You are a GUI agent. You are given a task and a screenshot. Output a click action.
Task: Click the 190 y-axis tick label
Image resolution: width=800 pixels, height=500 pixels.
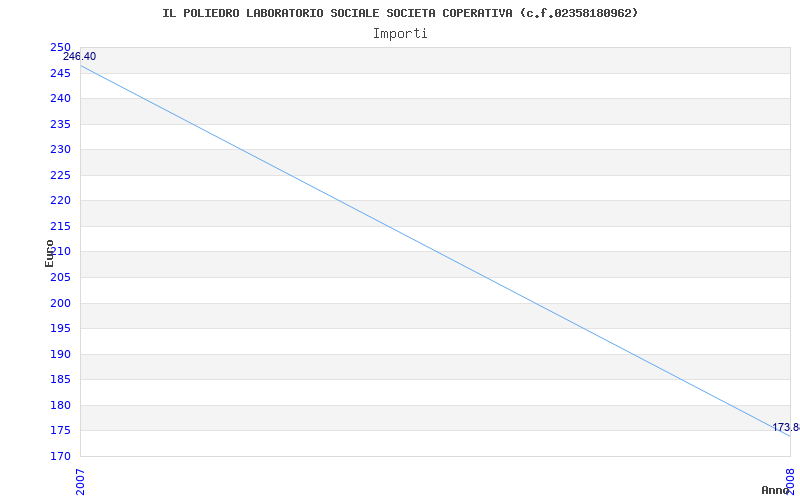tap(60, 355)
